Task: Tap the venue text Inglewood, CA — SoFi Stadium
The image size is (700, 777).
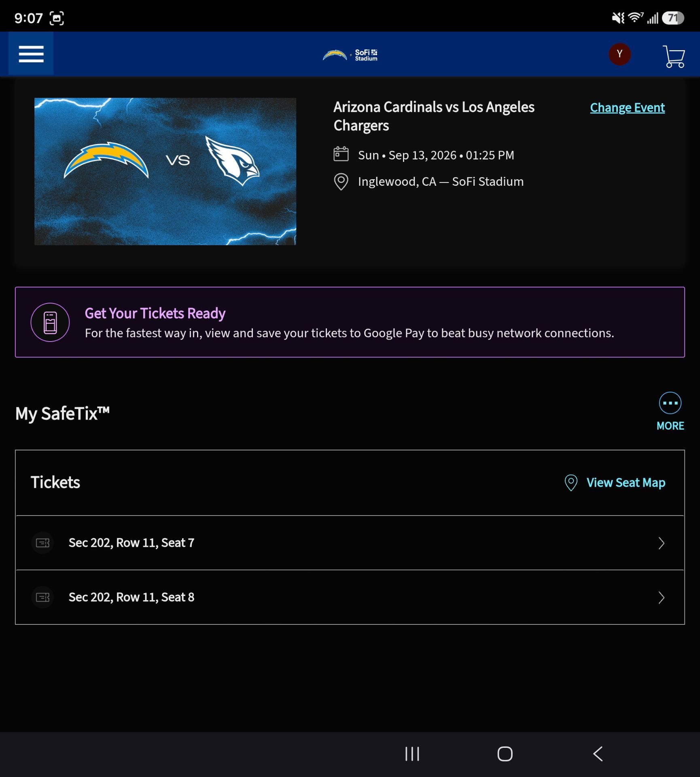Action: (441, 182)
